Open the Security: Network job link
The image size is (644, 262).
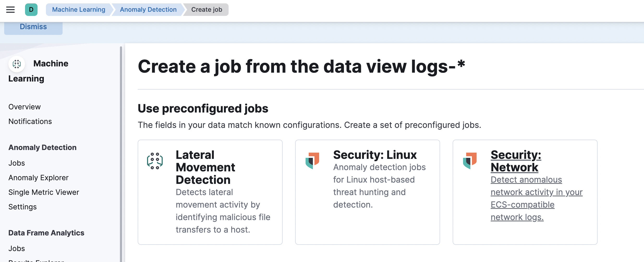516,161
